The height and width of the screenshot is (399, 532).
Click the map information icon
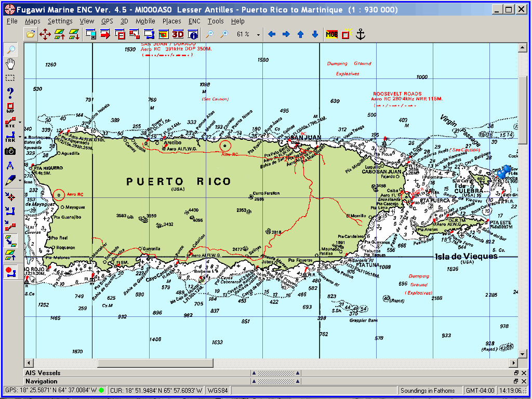[193, 34]
